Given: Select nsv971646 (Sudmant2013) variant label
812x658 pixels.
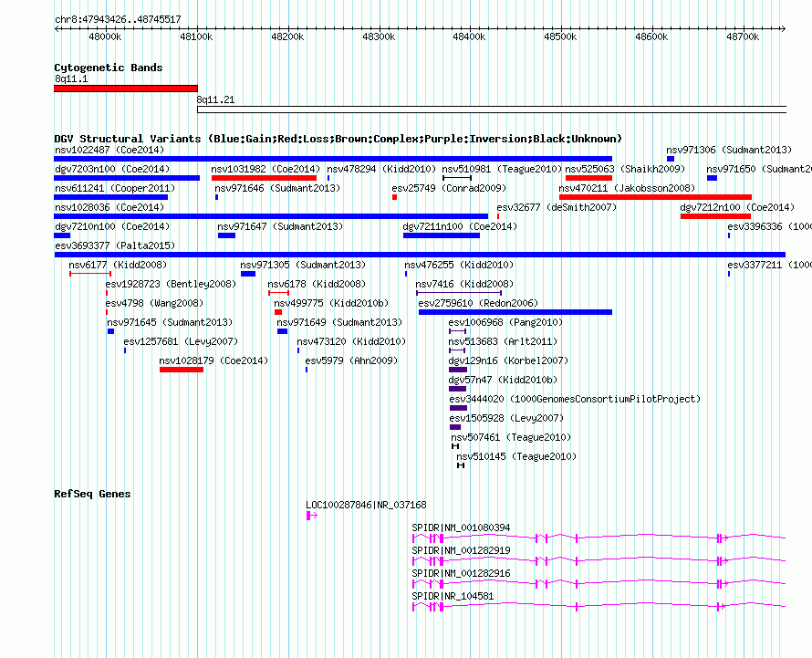Looking at the screenshot, I should tap(277, 188).
